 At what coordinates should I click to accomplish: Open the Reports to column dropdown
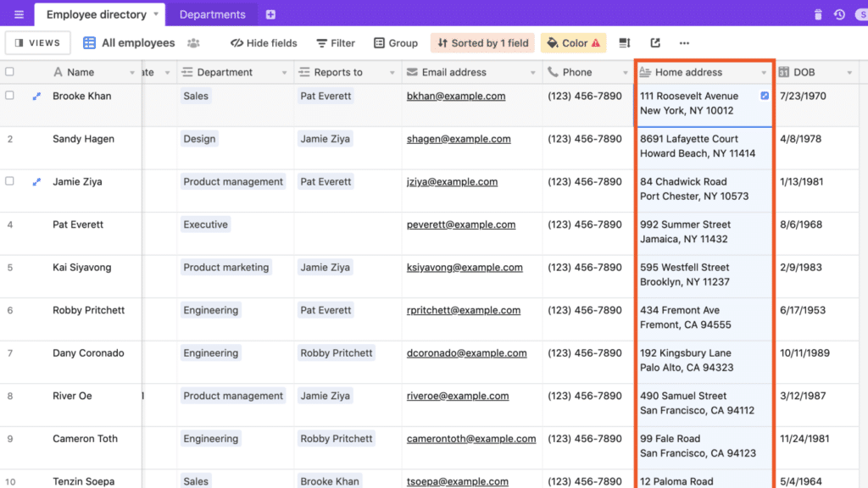coord(392,73)
